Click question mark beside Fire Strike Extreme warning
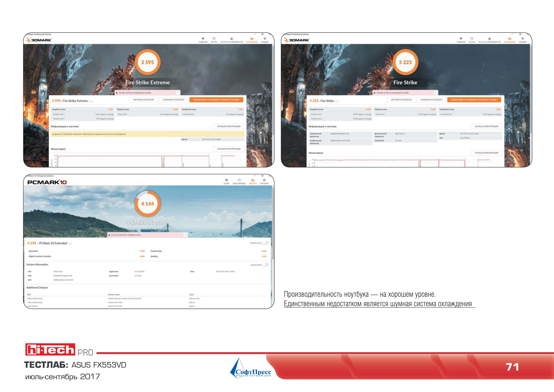 click(178, 93)
